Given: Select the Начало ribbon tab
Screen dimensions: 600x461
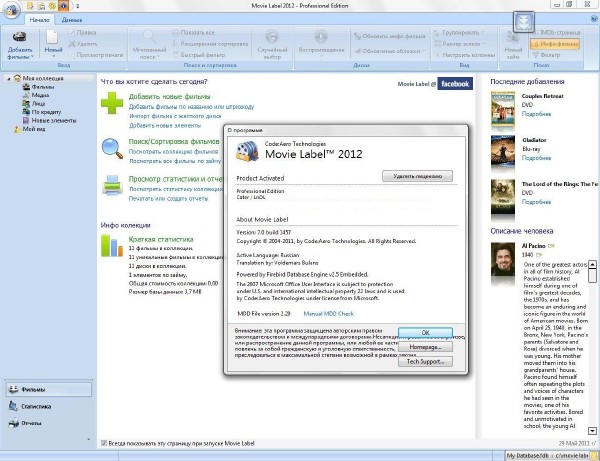Looking at the screenshot, I should 38,19.
